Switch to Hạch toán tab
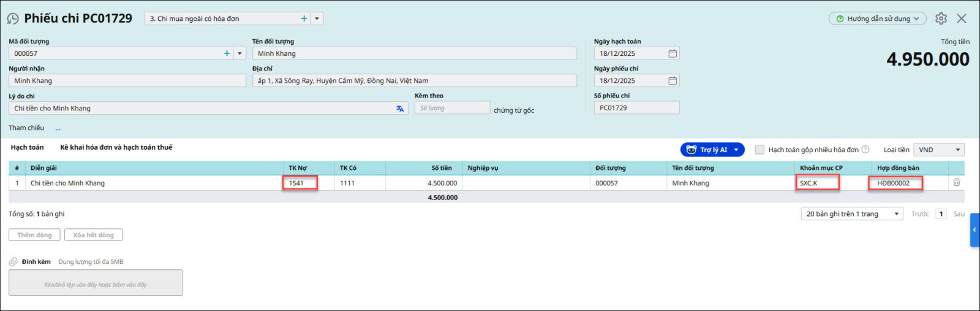Screen dimensions: 980x311 (x=27, y=147)
